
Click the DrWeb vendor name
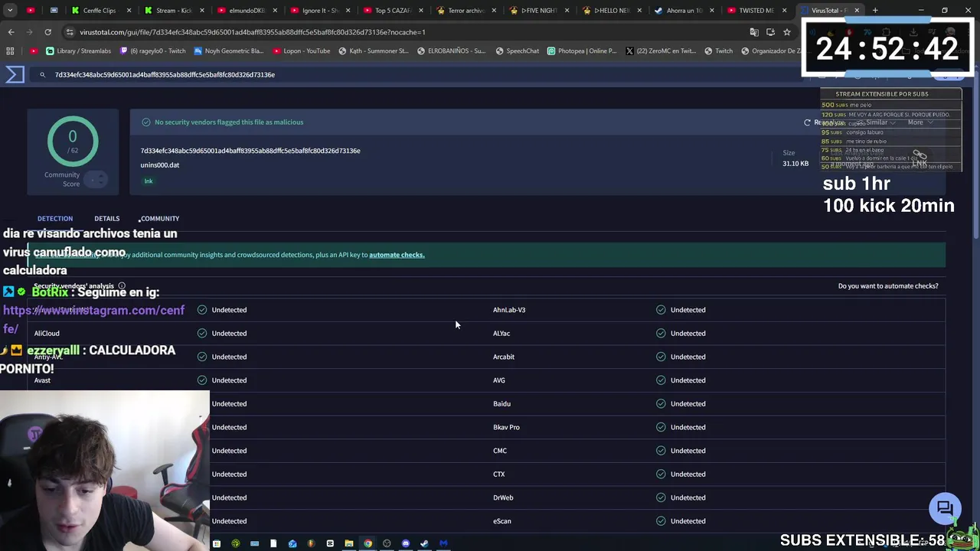[x=503, y=497]
